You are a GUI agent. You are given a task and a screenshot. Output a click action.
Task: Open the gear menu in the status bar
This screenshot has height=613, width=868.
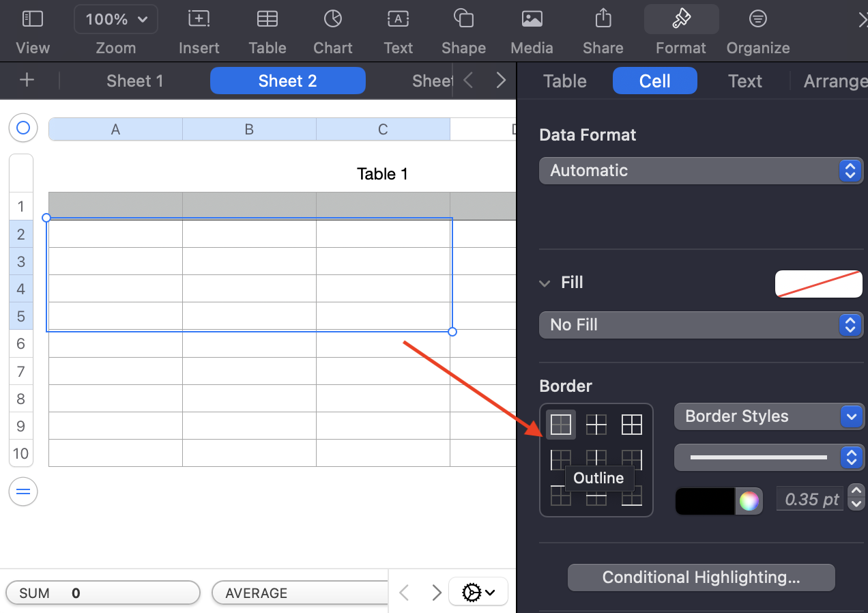(x=478, y=593)
